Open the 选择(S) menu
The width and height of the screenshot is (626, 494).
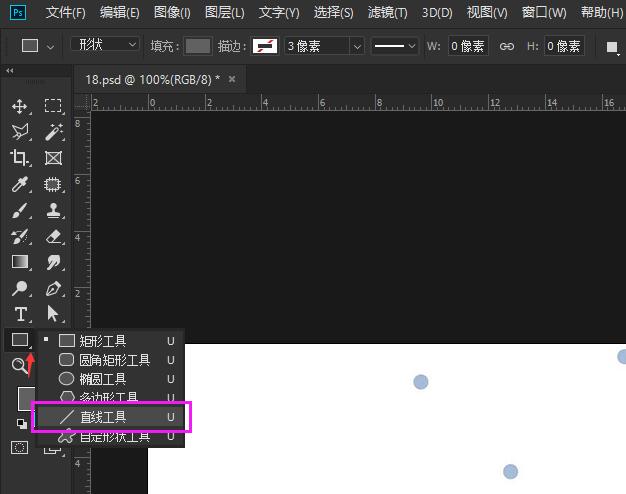coord(333,13)
